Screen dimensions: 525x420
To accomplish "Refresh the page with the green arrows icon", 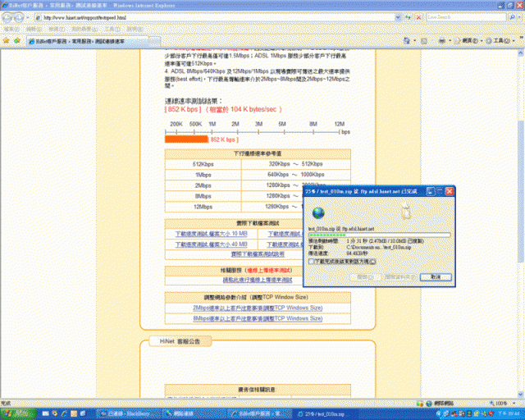I will pos(408,17).
